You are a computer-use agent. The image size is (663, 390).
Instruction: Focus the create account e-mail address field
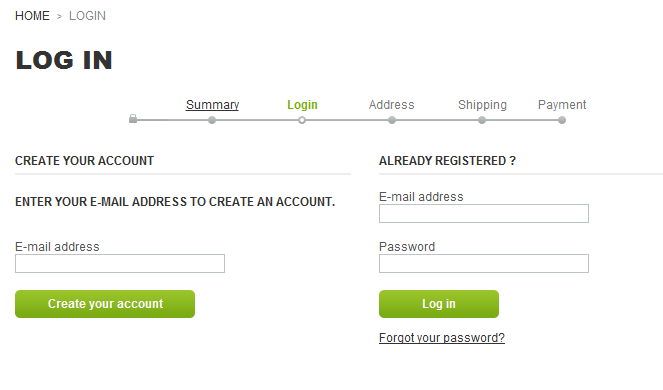tap(120, 264)
